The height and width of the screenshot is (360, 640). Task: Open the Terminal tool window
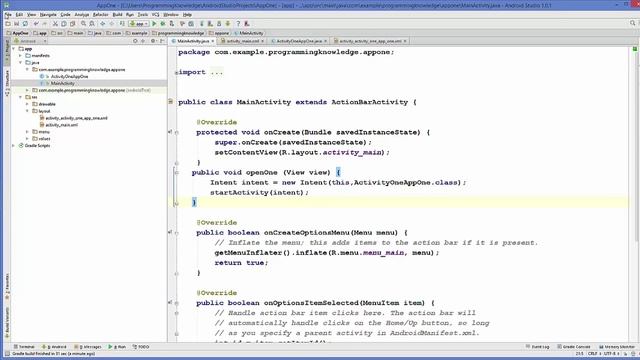(24, 347)
